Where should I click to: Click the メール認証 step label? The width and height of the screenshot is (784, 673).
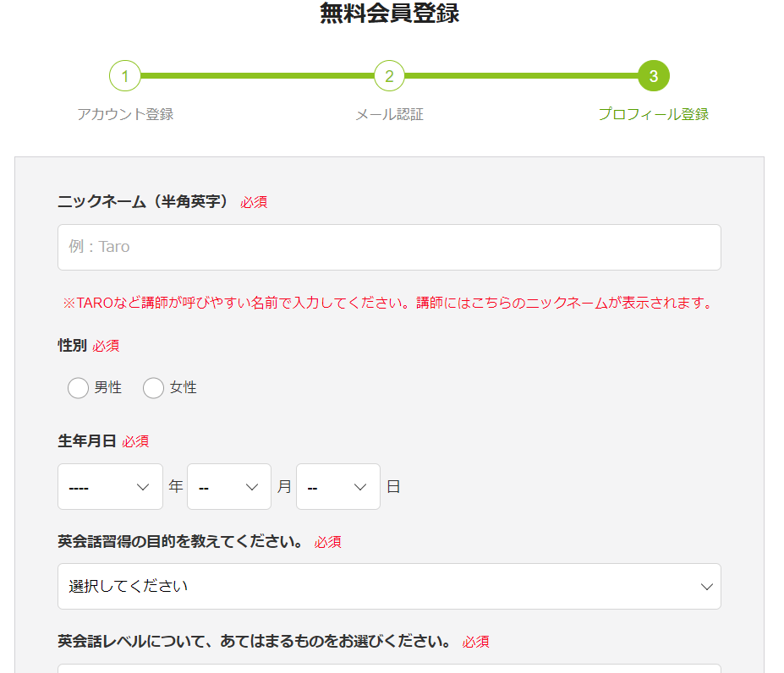[x=390, y=114]
